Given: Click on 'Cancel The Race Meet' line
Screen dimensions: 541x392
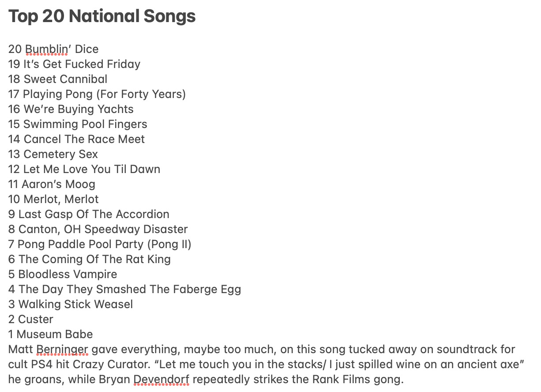Looking at the screenshot, I should [x=84, y=139].
